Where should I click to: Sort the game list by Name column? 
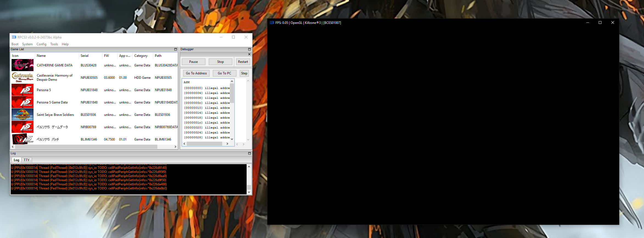(x=57, y=56)
